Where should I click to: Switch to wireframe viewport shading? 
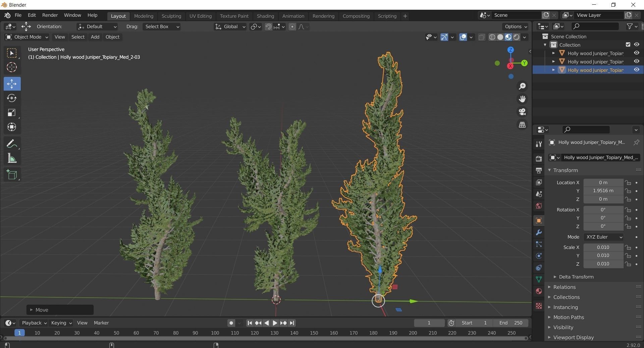coord(492,37)
